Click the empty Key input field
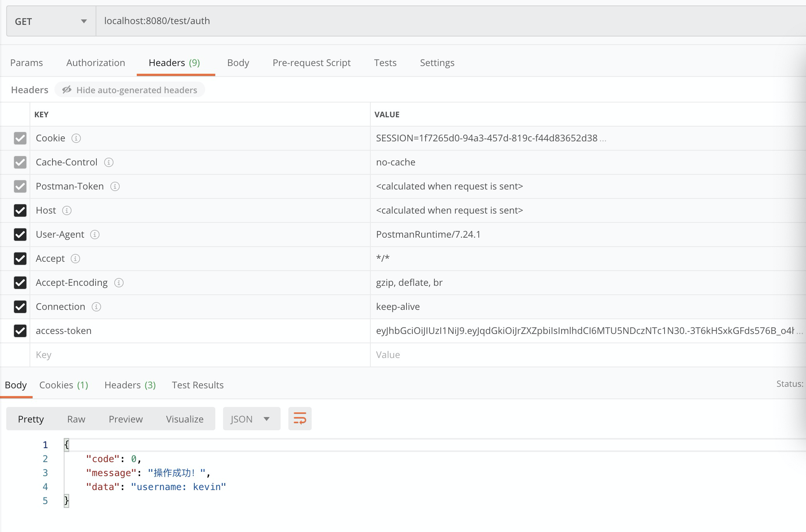Image resolution: width=806 pixels, height=532 pixels. point(194,355)
